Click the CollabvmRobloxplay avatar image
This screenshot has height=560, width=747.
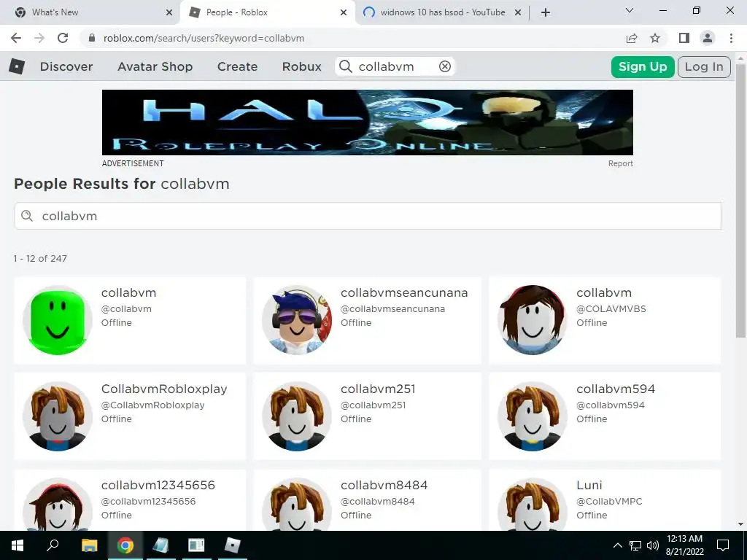click(x=58, y=416)
